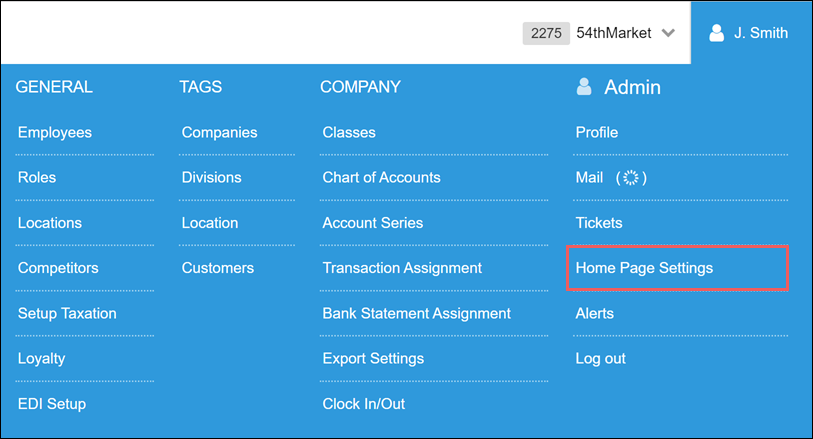Image resolution: width=813 pixels, height=439 pixels.
Task: Choose Log out
Action: coord(600,359)
